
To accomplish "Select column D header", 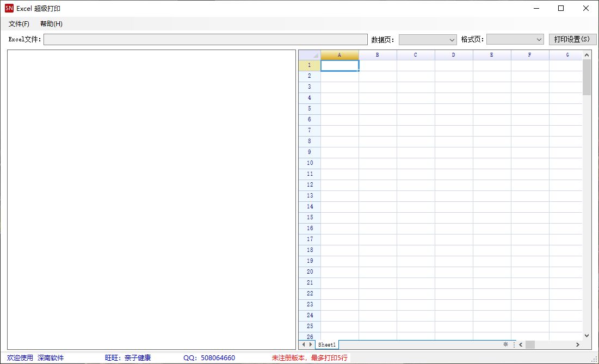I will coord(454,55).
